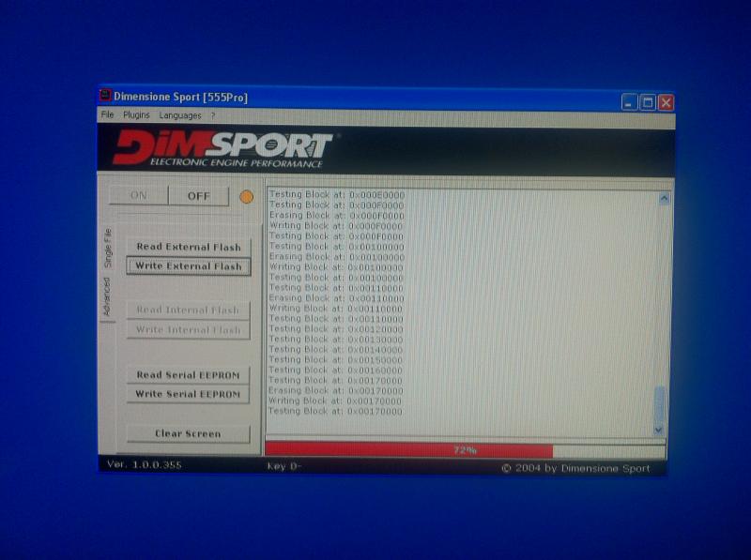Click log line 'Erasing Block at: 0x00100000'
751x560 pixels.
[337, 257]
